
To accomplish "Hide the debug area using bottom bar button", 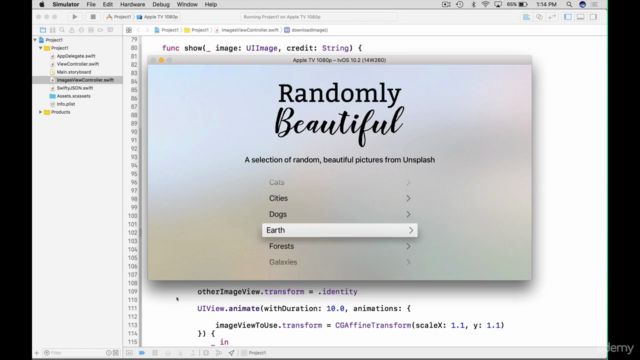I will (x=129, y=353).
